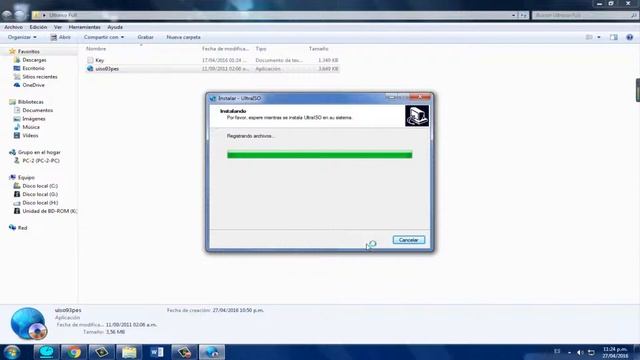This screenshot has height=360, width=640.
Task: Toggle the preview pane icon
Action: pos(613,37)
